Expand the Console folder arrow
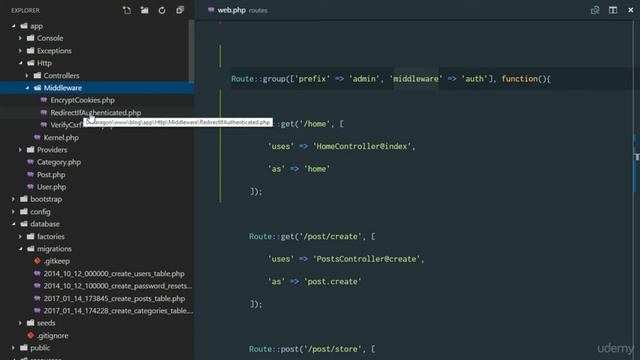Viewport: 640px width, 360px height. click(x=20, y=38)
